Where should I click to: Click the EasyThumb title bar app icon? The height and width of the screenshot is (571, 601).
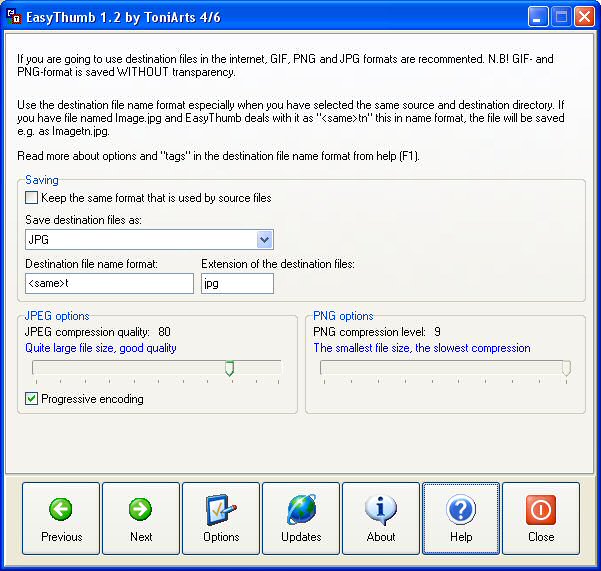14,16
